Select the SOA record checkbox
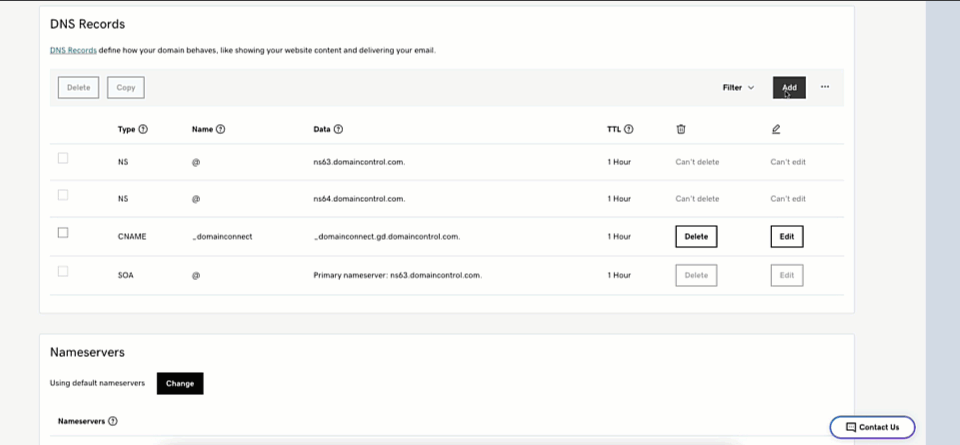The width and height of the screenshot is (960, 445). (62, 271)
